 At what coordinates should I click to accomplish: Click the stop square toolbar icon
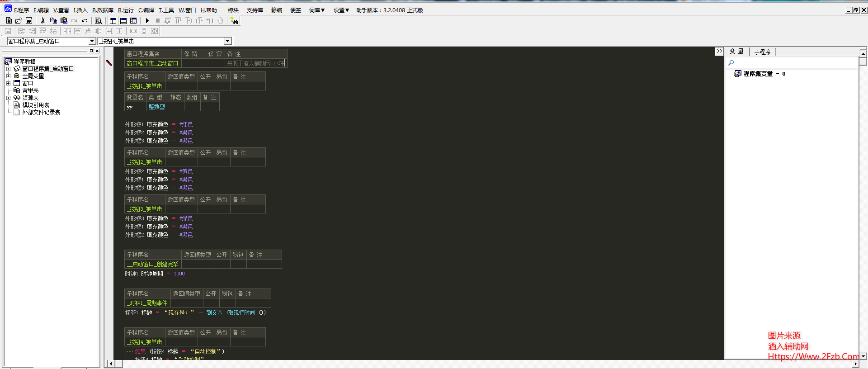(x=157, y=20)
